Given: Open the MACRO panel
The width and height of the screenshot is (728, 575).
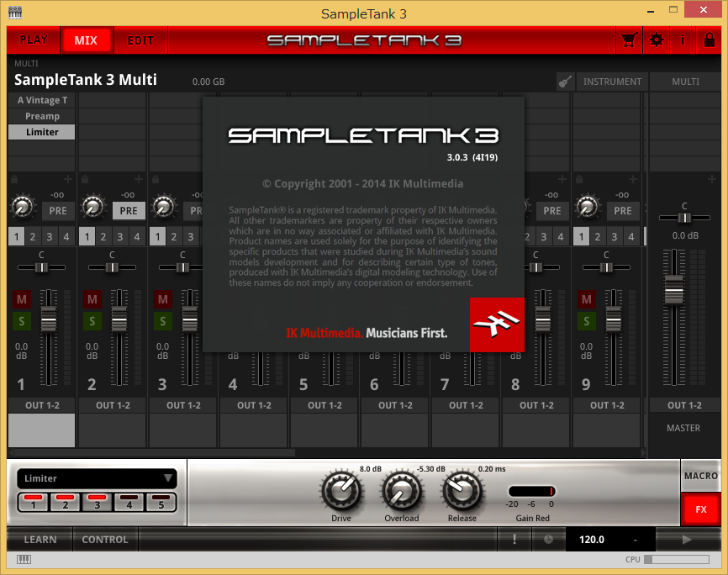Looking at the screenshot, I should [700, 476].
